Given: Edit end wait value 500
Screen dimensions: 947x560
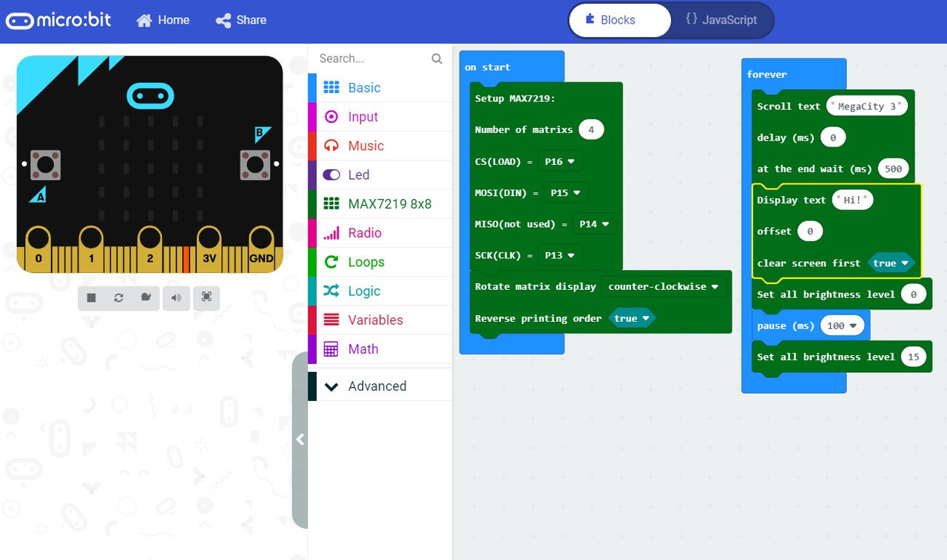Looking at the screenshot, I should point(894,169).
